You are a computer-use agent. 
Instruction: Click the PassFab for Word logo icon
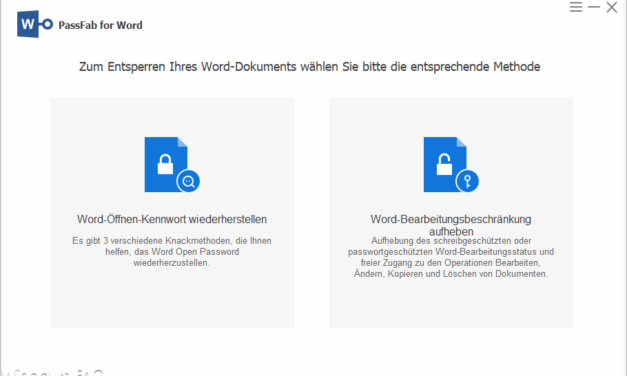(35, 24)
